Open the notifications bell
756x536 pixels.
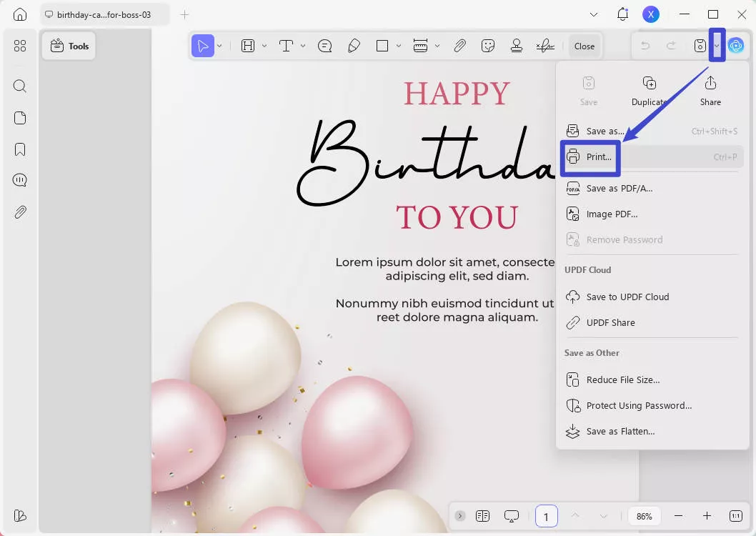622,14
